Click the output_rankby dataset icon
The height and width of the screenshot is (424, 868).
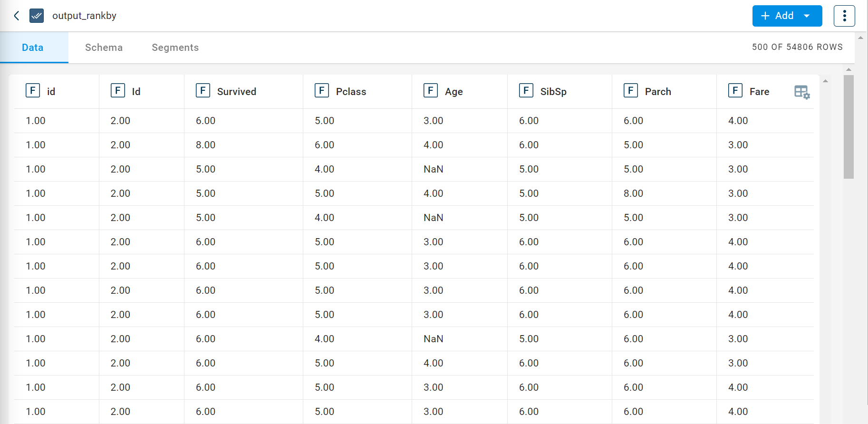pyautogui.click(x=37, y=16)
